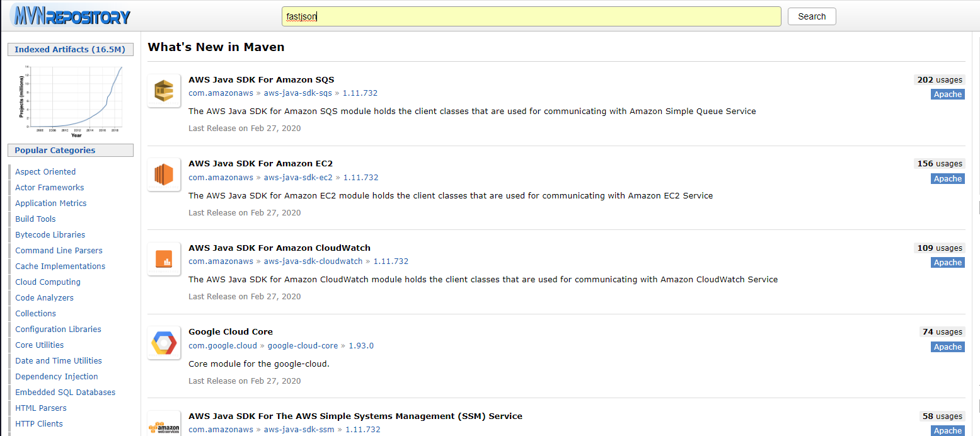Open the Cache Implementations category
This screenshot has width=980, height=436.
pos(61,266)
